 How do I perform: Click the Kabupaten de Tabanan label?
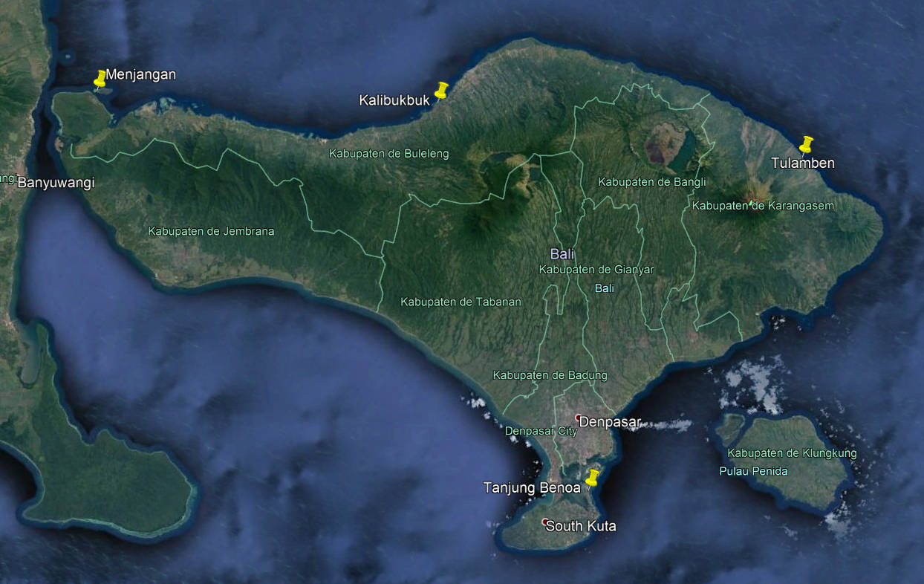(461, 302)
